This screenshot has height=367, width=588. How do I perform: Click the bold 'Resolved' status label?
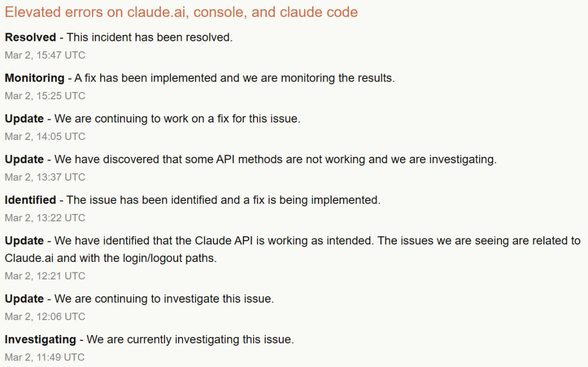(30, 38)
